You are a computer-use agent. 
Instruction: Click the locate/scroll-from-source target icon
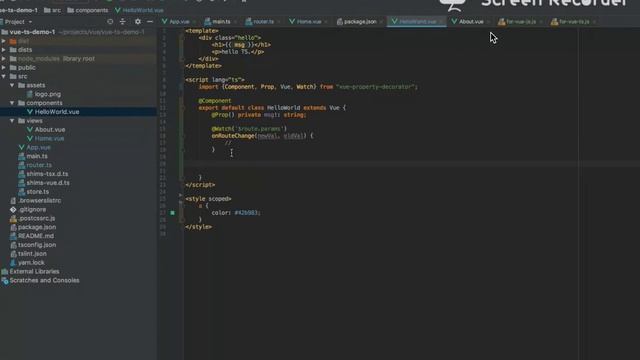click(x=110, y=22)
